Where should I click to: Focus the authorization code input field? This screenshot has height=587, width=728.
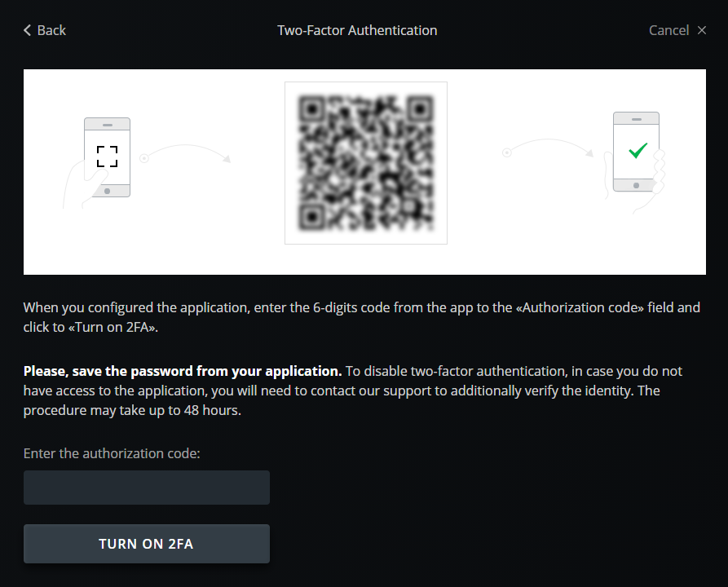147,488
